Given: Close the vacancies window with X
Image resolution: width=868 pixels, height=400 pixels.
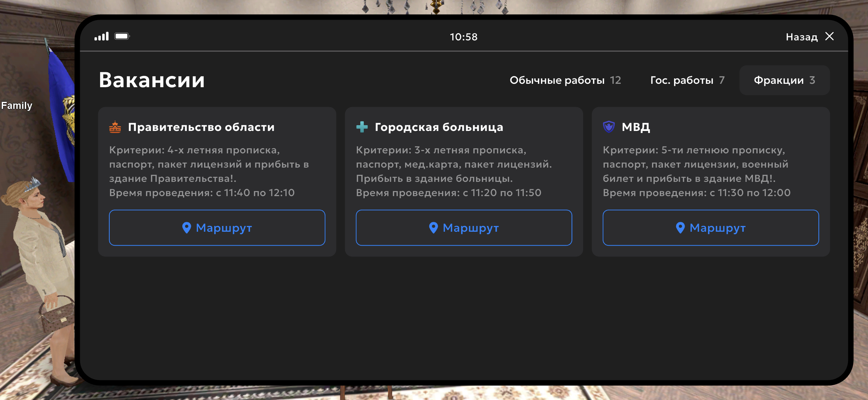Looking at the screenshot, I should pyautogui.click(x=830, y=36).
